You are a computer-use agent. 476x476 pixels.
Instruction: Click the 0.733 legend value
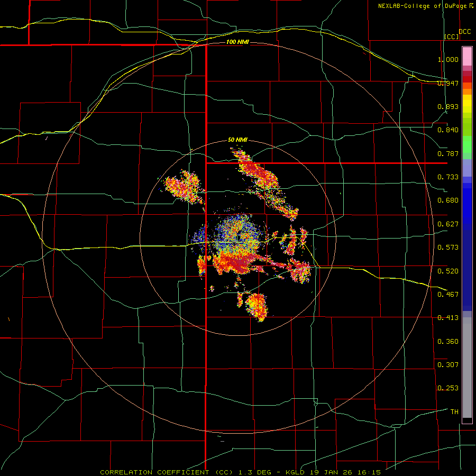[x=448, y=177]
